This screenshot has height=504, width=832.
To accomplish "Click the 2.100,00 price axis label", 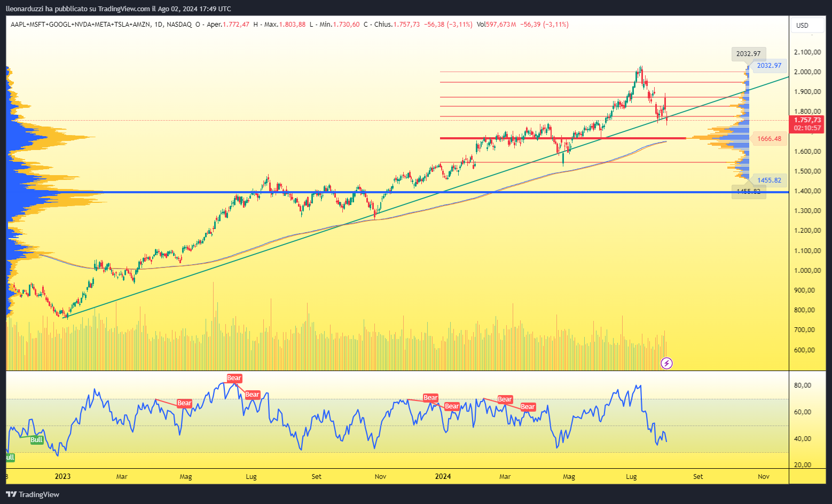I will click(807, 52).
